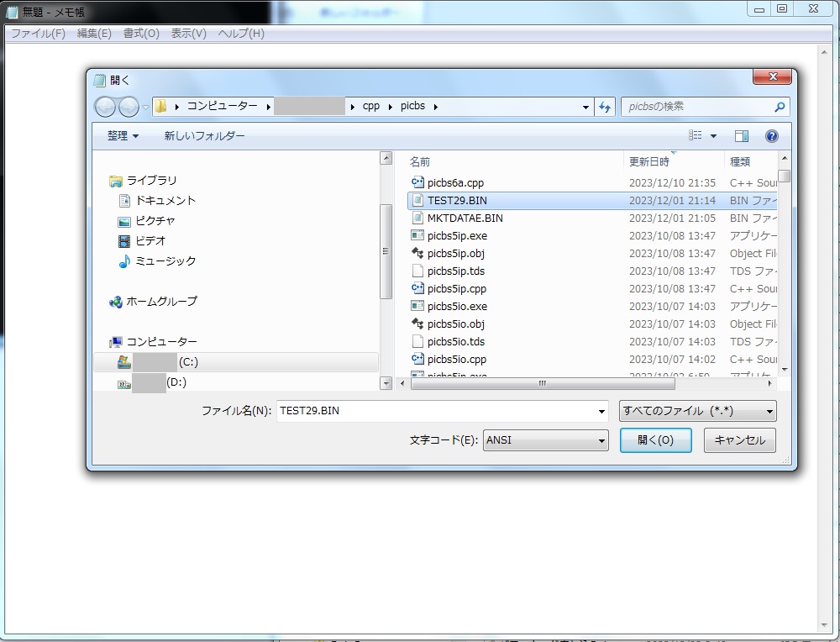Click the ピクチャ pictures icon
The height and width of the screenshot is (642, 840).
pyautogui.click(x=124, y=221)
